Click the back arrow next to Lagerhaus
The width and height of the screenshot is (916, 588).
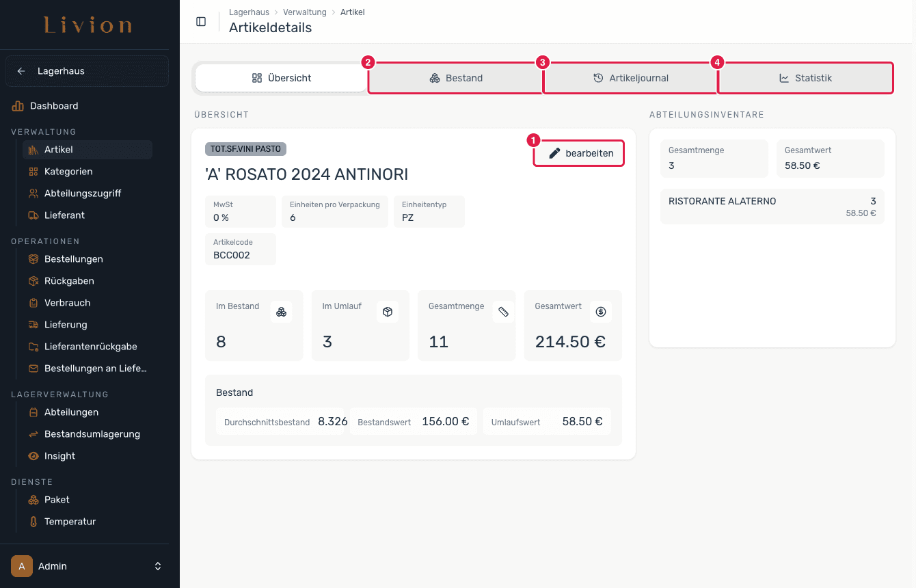click(x=21, y=71)
